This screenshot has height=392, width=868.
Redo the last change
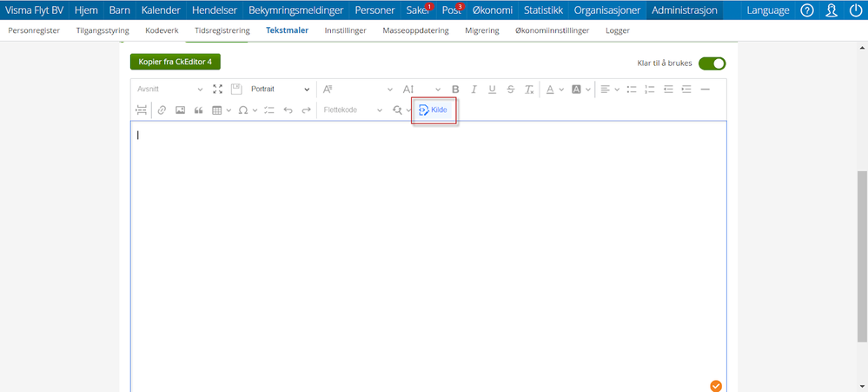click(306, 110)
